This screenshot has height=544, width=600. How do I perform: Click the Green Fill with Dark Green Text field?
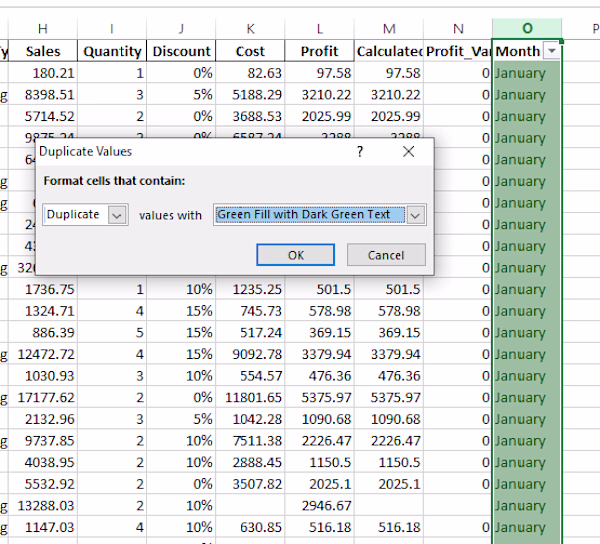(310, 215)
